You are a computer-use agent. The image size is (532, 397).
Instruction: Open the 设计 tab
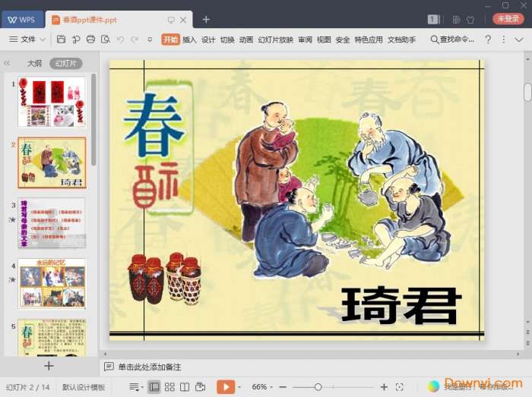(208, 39)
